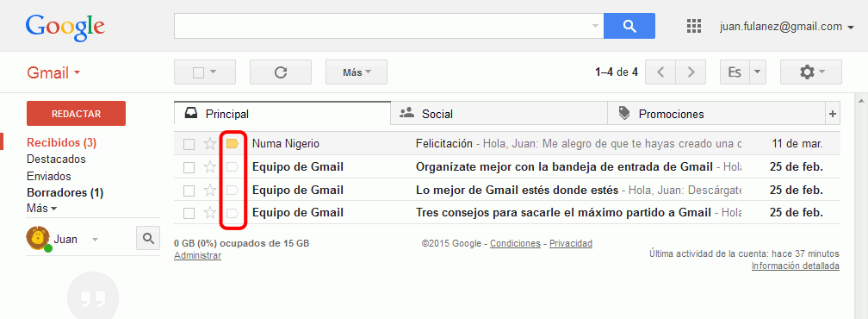Star the 'Organízate mejor' email
The height and width of the screenshot is (319, 868).
pyautogui.click(x=210, y=167)
